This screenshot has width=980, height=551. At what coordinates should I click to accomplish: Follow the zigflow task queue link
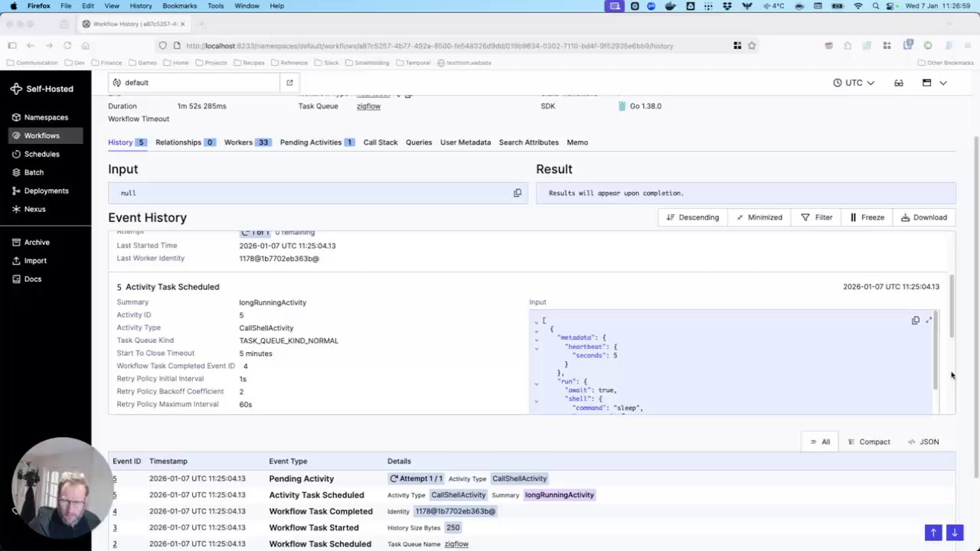pos(368,106)
